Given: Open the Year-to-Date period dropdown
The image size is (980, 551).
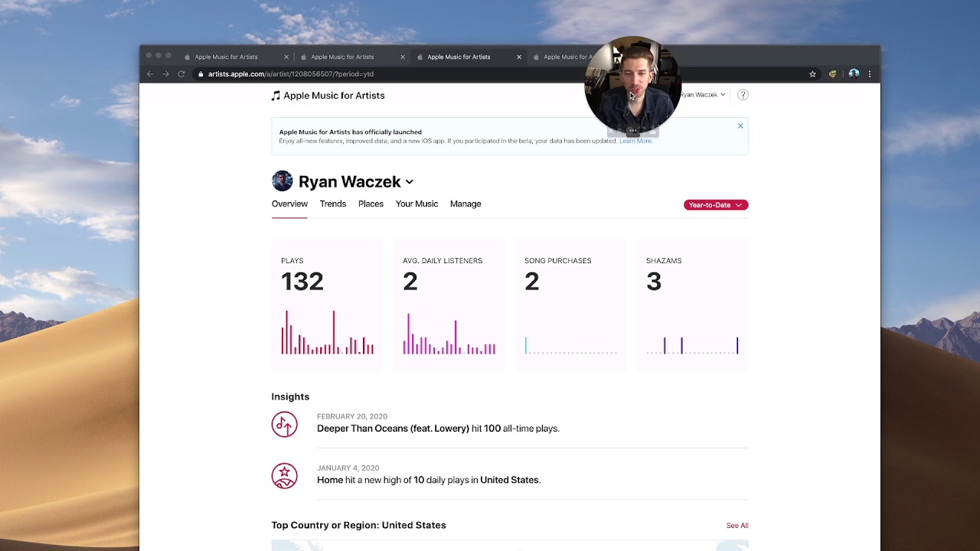Looking at the screenshot, I should [716, 205].
